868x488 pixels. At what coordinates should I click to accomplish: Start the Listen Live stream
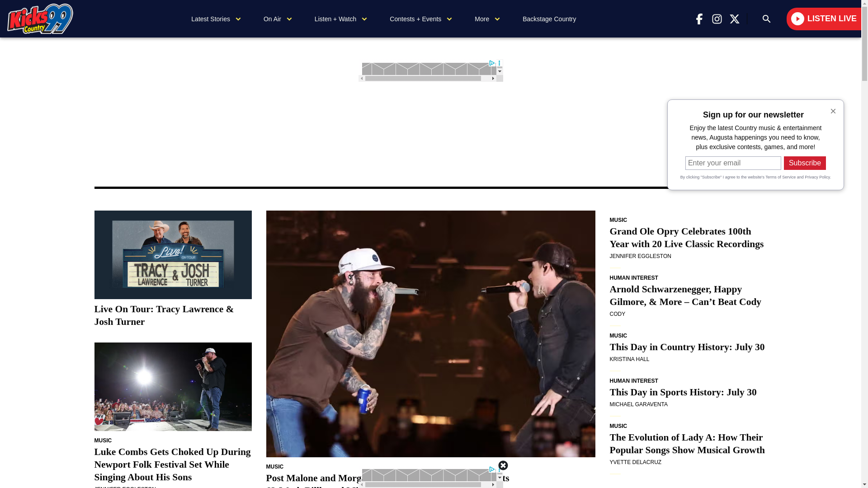point(824,19)
